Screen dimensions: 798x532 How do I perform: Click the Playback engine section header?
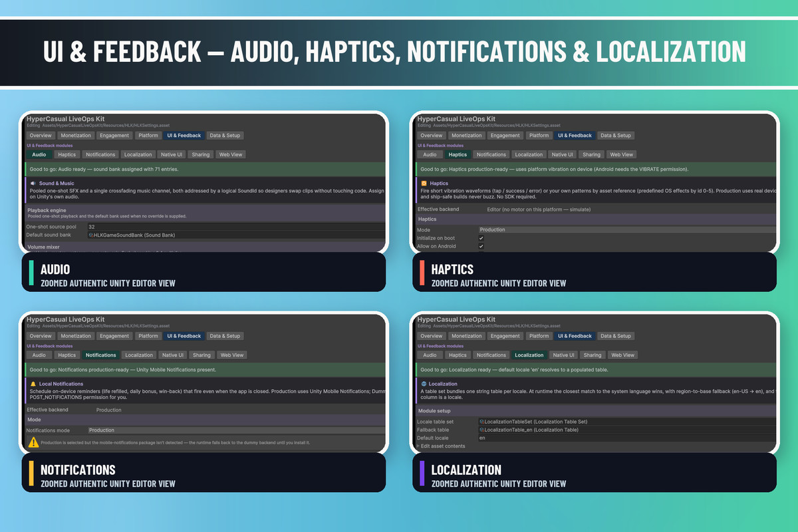point(205,213)
